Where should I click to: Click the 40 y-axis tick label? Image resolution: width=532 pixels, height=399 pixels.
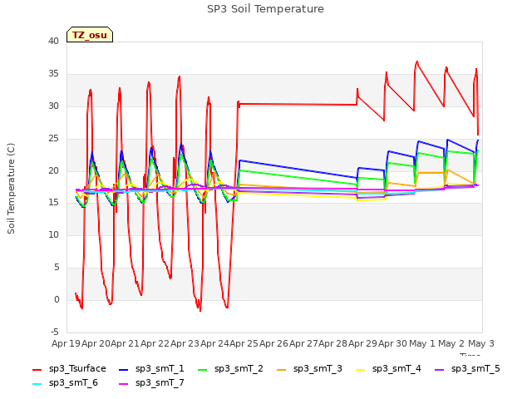[x=53, y=42]
